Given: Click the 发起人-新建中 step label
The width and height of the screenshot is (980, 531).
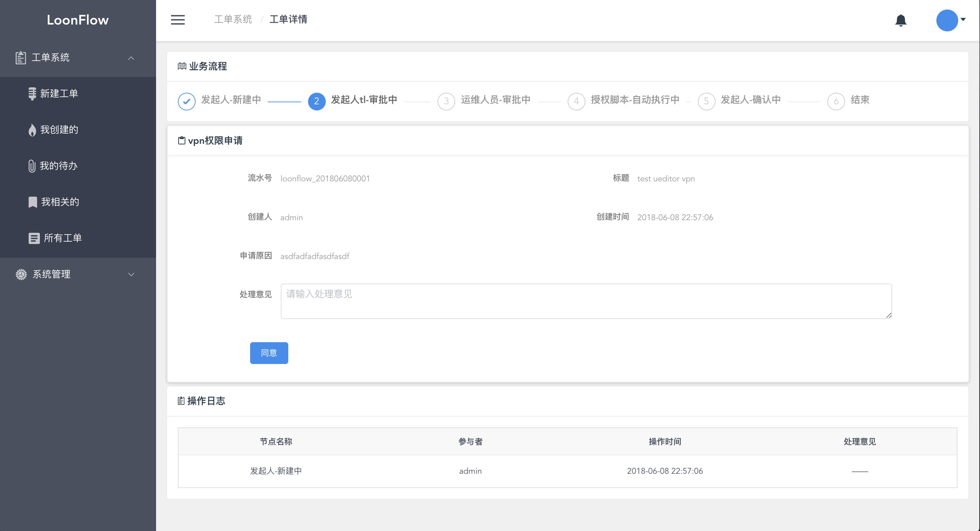Looking at the screenshot, I should [x=231, y=100].
